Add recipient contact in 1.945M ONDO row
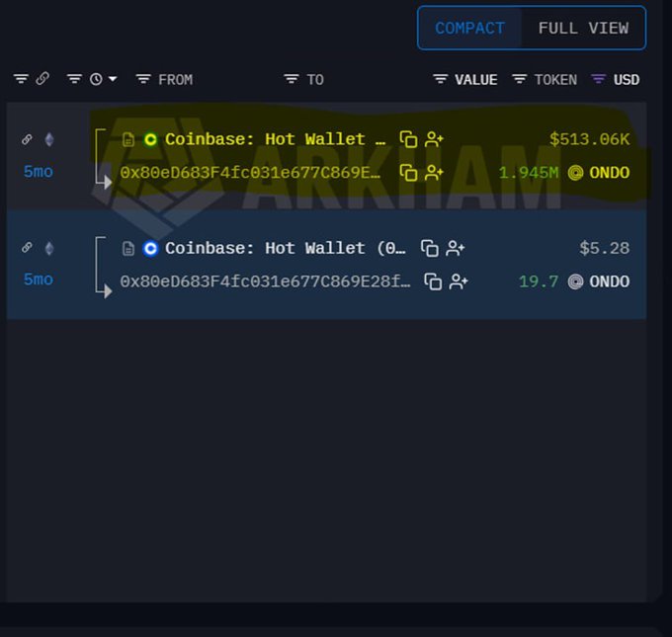 pyautogui.click(x=434, y=173)
